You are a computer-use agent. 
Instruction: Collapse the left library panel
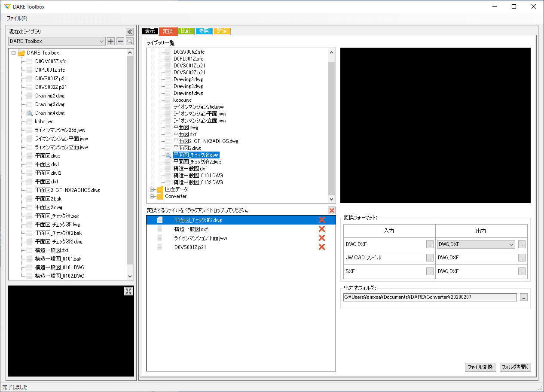129,31
